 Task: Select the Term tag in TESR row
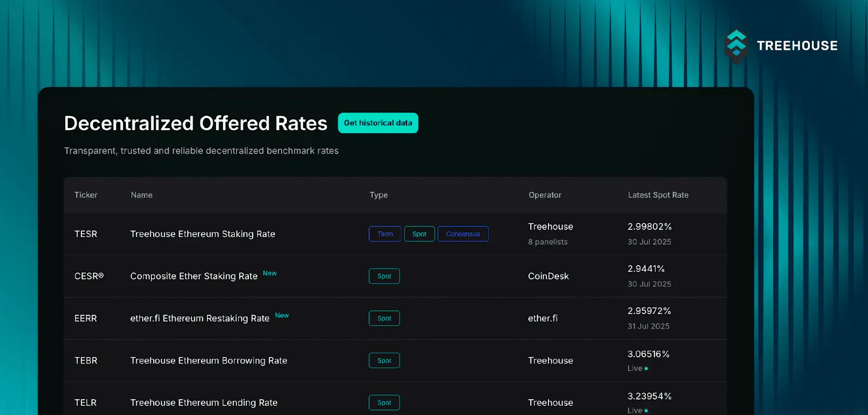pyautogui.click(x=385, y=234)
